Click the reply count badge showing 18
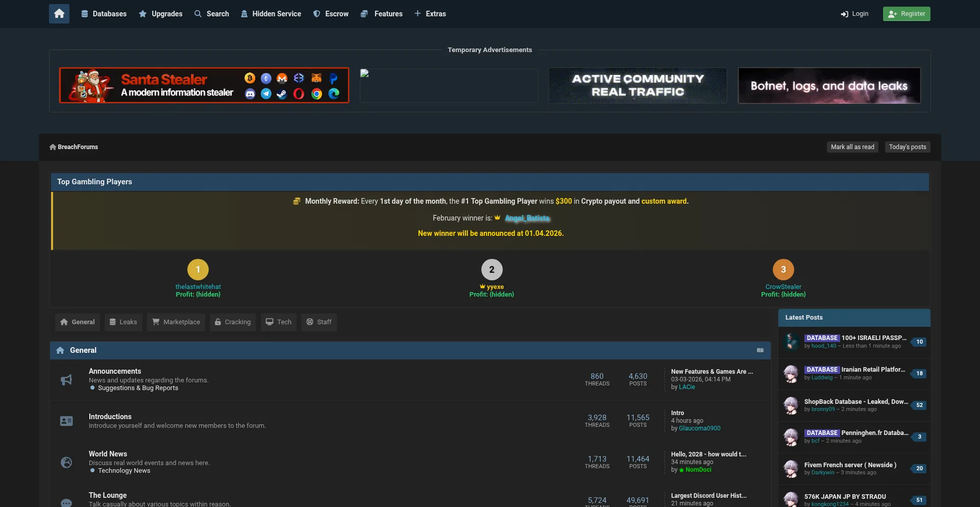Viewport: 980px width, 507px height. (x=919, y=373)
